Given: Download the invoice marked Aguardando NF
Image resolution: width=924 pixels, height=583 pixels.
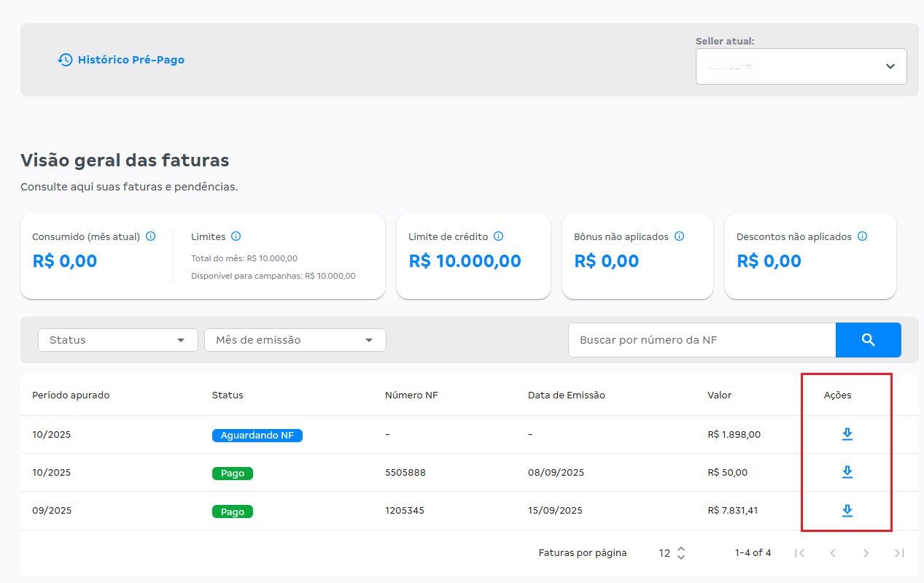Looking at the screenshot, I should coord(847,433).
